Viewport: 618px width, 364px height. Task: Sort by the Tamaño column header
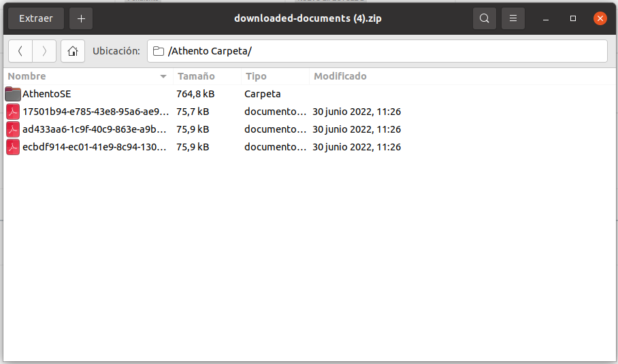pos(196,76)
